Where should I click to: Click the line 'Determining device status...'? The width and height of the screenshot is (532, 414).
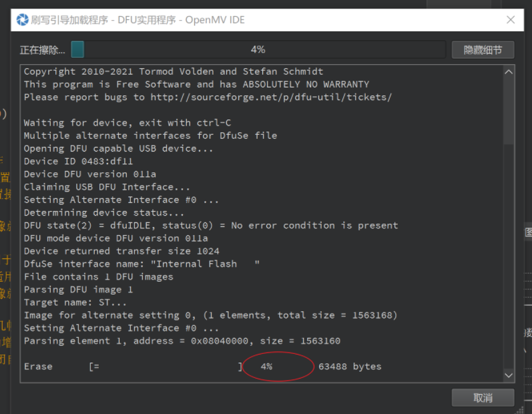104,213
